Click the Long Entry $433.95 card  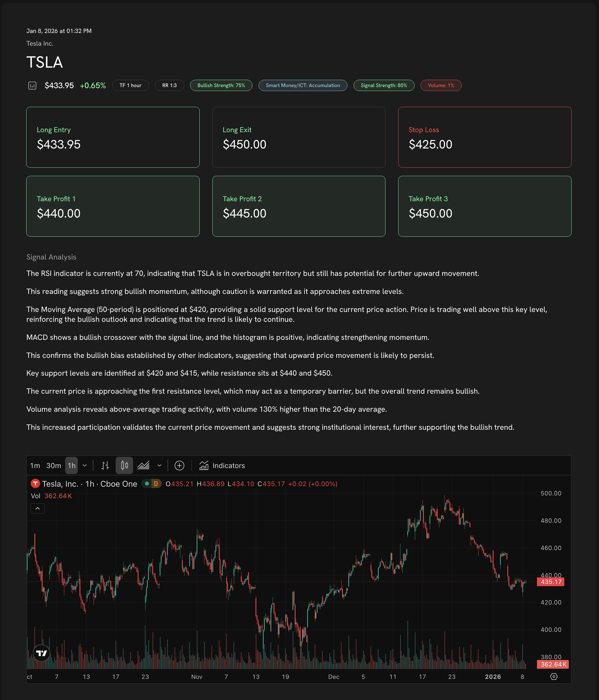click(113, 137)
